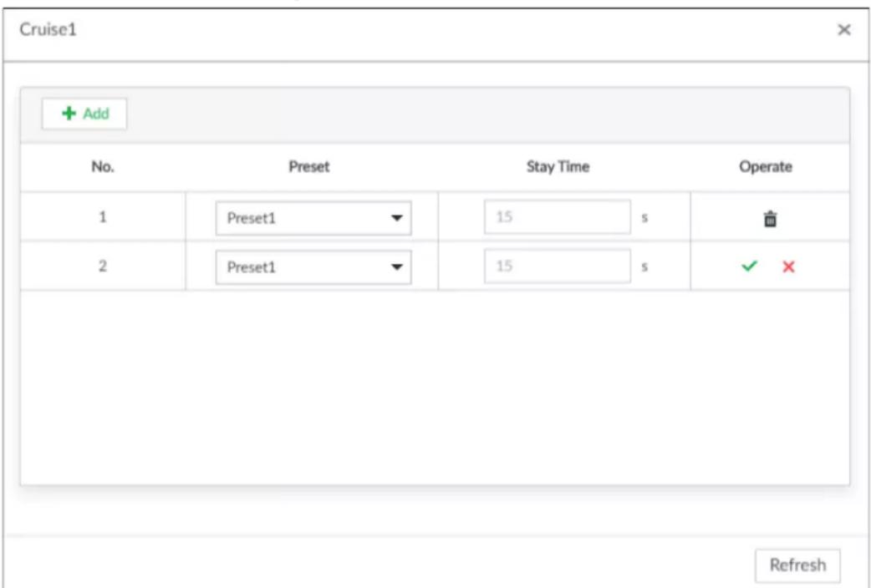Open the Preset1 dropdown in row 2
871x588 pixels.
tap(313, 267)
